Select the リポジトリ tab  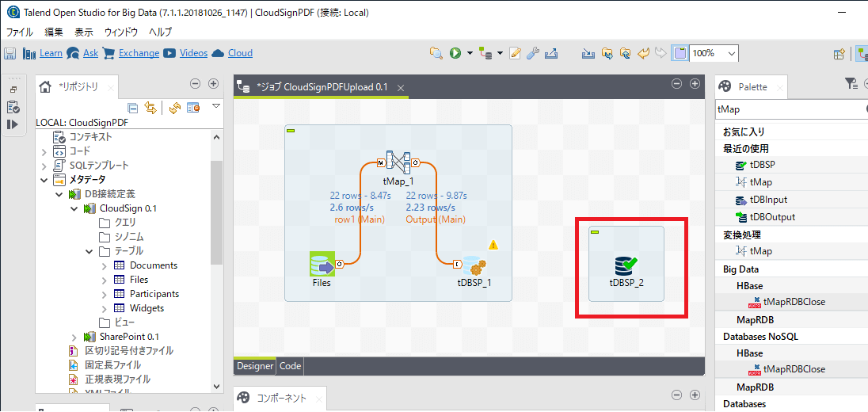(78, 86)
